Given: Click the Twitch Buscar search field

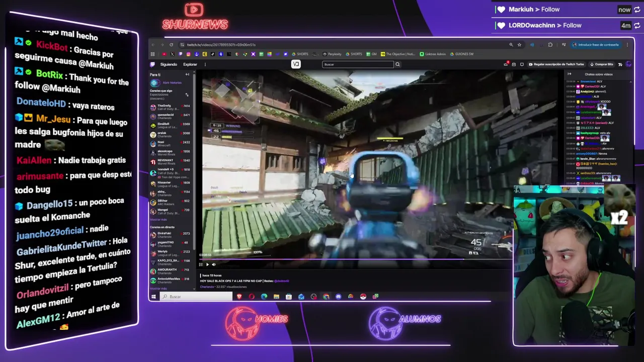Looking at the screenshot, I should click(x=358, y=64).
